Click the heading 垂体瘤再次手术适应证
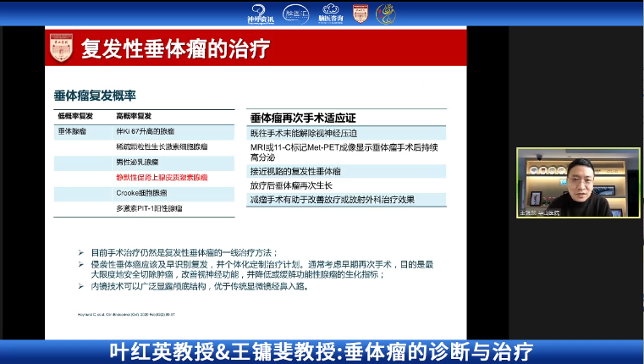This screenshot has height=364, width=644. tap(303, 118)
